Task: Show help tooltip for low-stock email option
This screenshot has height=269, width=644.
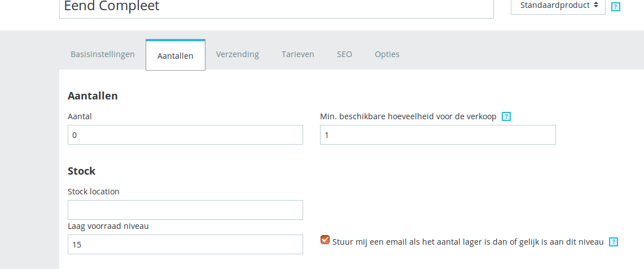Action: 614,242
